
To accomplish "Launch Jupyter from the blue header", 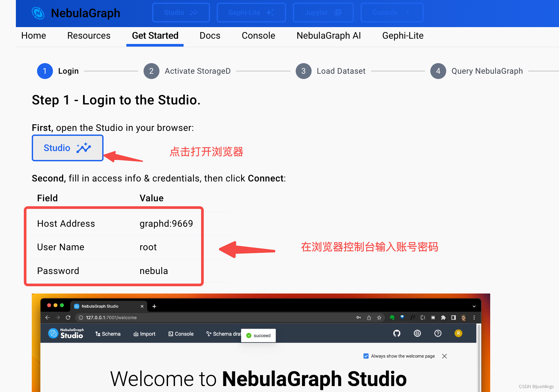I will [x=323, y=13].
